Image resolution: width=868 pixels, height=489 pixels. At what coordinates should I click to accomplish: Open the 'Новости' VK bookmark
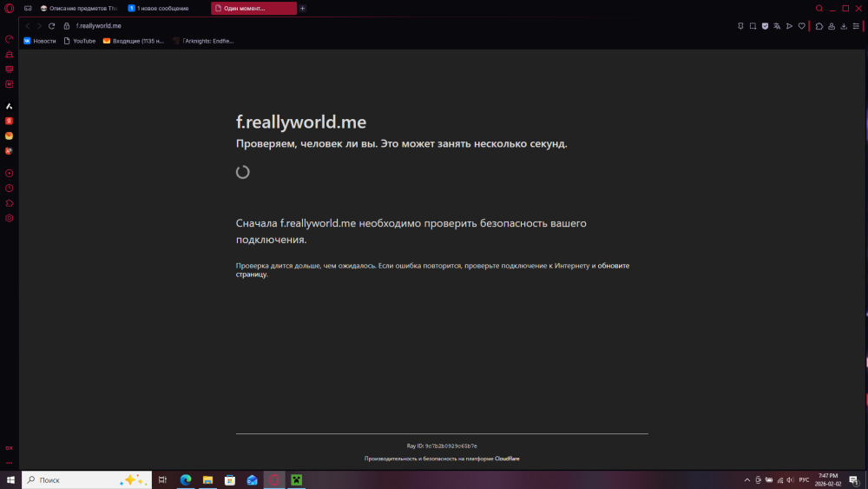[x=39, y=41]
